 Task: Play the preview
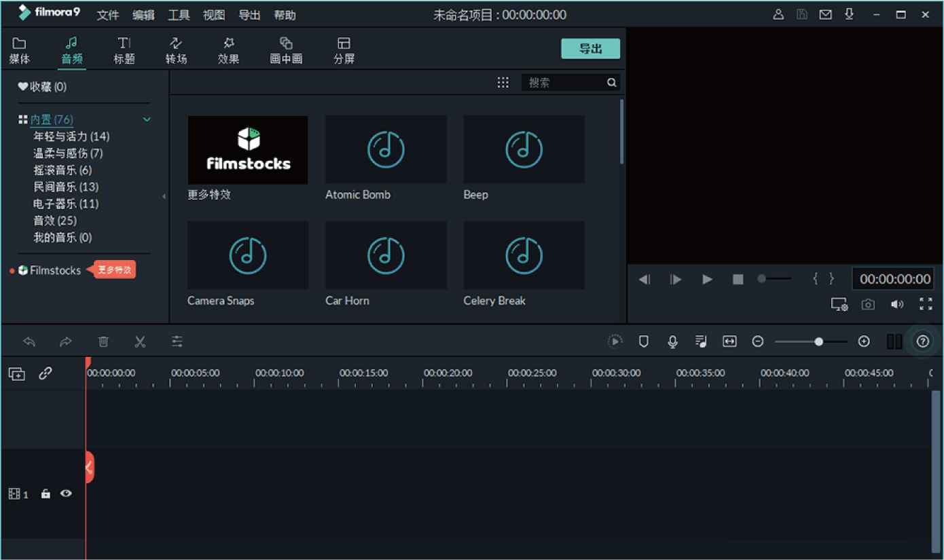[707, 279]
